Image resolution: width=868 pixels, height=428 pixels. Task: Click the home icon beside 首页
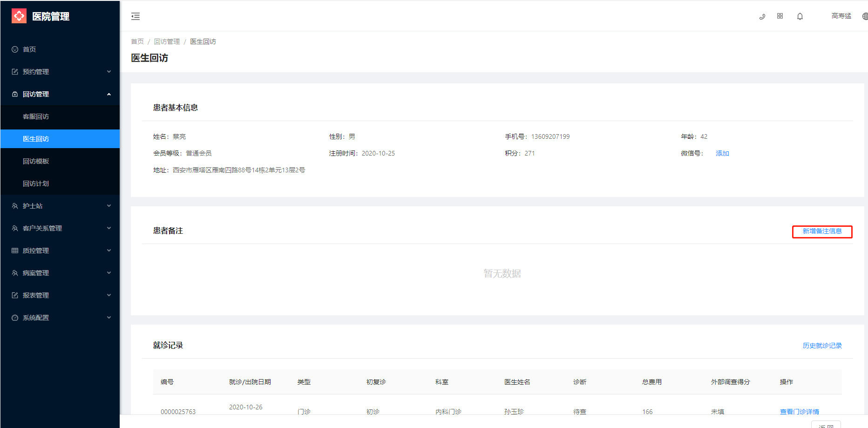click(15, 49)
